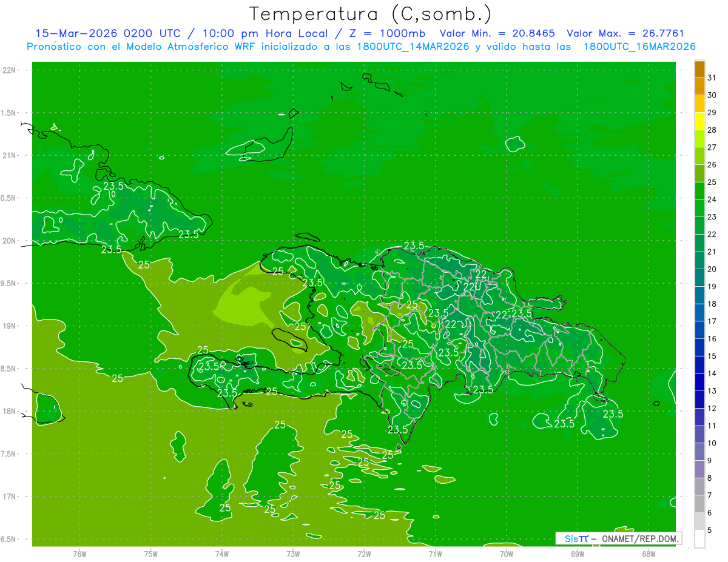Click the legend value label 28
The width and height of the screenshot is (728, 562).
(x=712, y=130)
